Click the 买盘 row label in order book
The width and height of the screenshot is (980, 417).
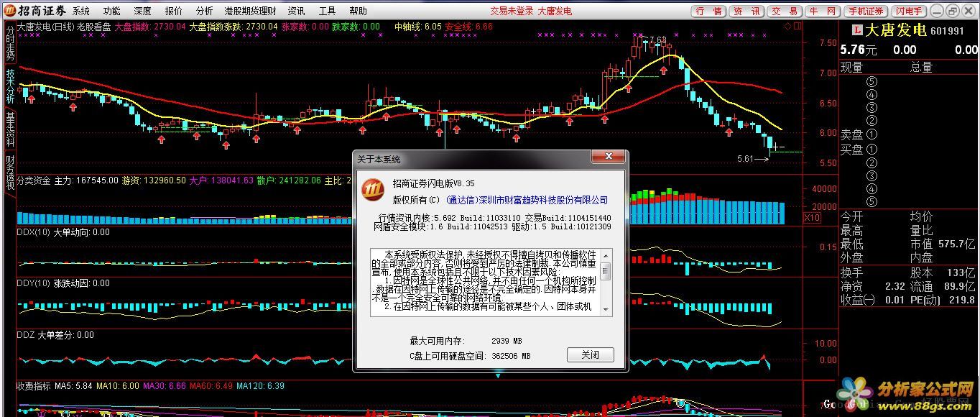pyautogui.click(x=852, y=150)
